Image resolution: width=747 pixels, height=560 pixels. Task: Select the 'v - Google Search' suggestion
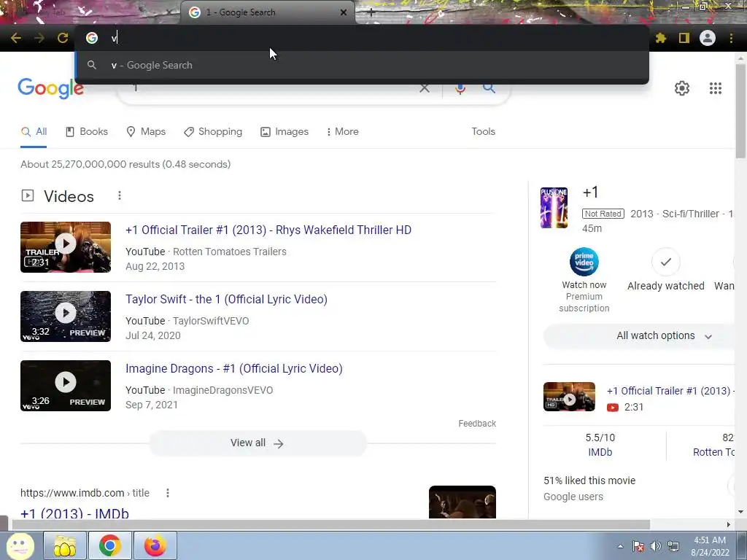click(362, 65)
